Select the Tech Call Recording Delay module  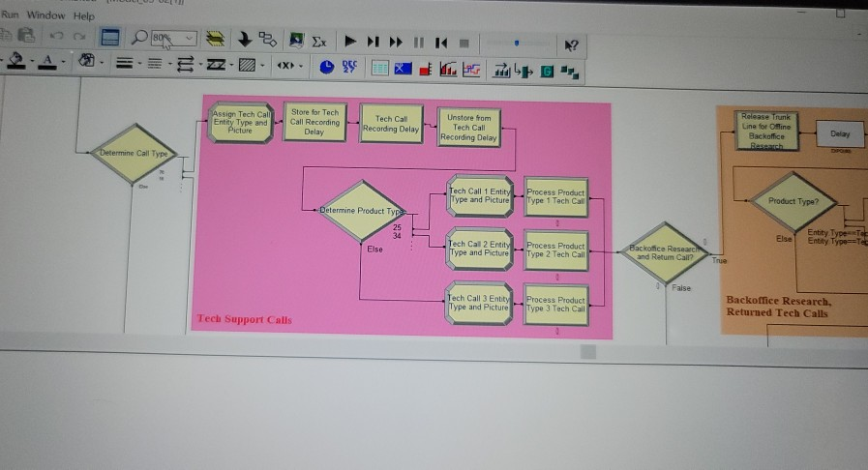point(391,124)
